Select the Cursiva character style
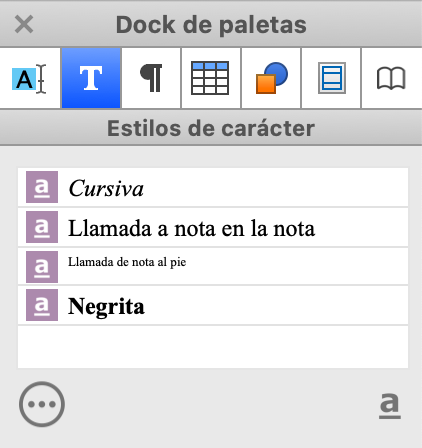The image size is (422, 448). tap(213, 187)
